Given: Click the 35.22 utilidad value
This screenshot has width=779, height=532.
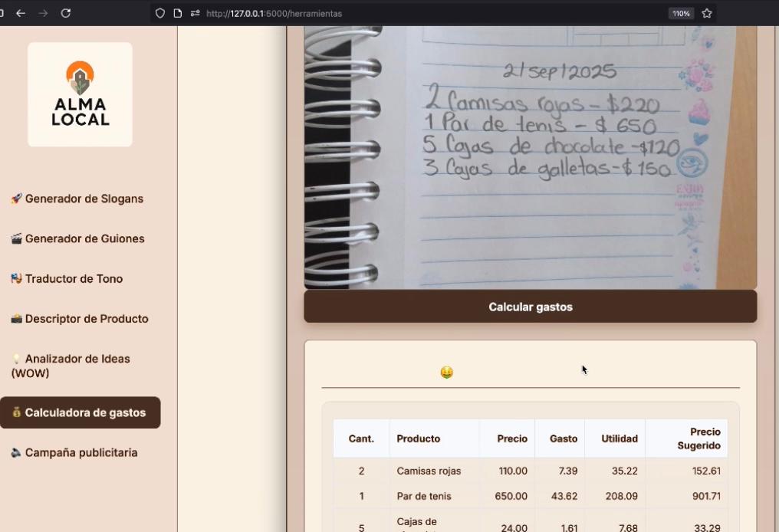Looking at the screenshot, I should click(624, 471).
